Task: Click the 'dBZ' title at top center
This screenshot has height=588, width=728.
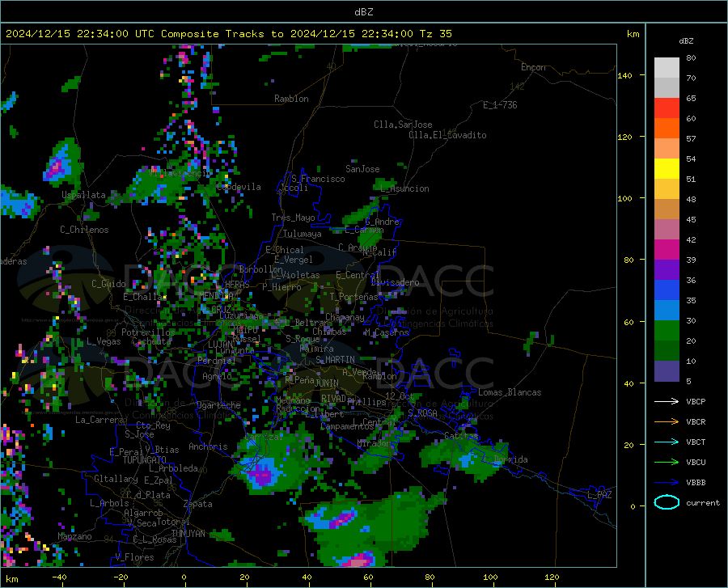Action: coord(363,12)
